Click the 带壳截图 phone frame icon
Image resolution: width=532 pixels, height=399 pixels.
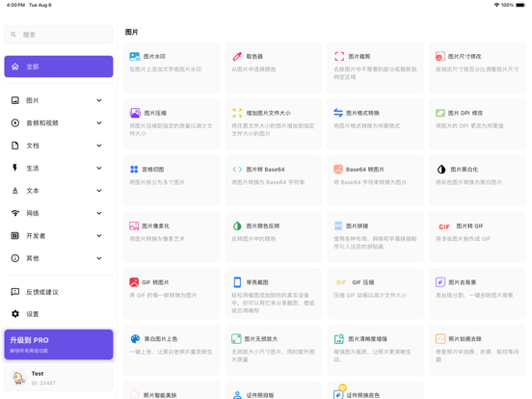pyautogui.click(x=237, y=282)
